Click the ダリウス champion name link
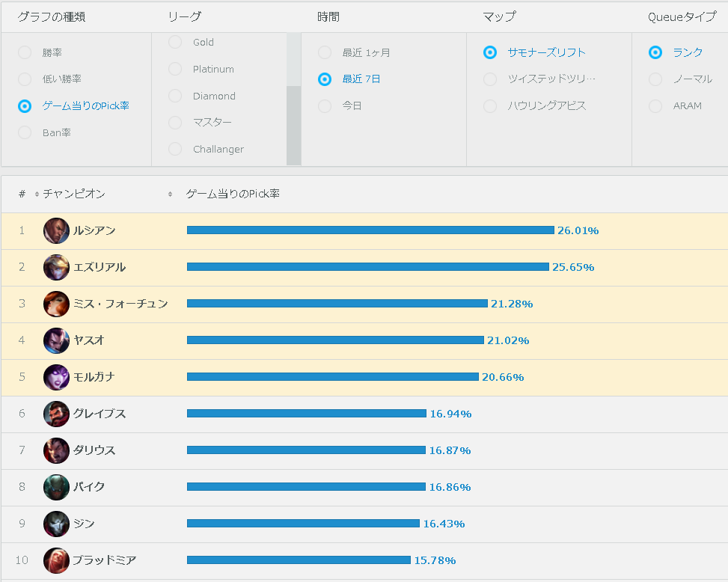Viewport: 728px width, 582px height. pos(94,450)
